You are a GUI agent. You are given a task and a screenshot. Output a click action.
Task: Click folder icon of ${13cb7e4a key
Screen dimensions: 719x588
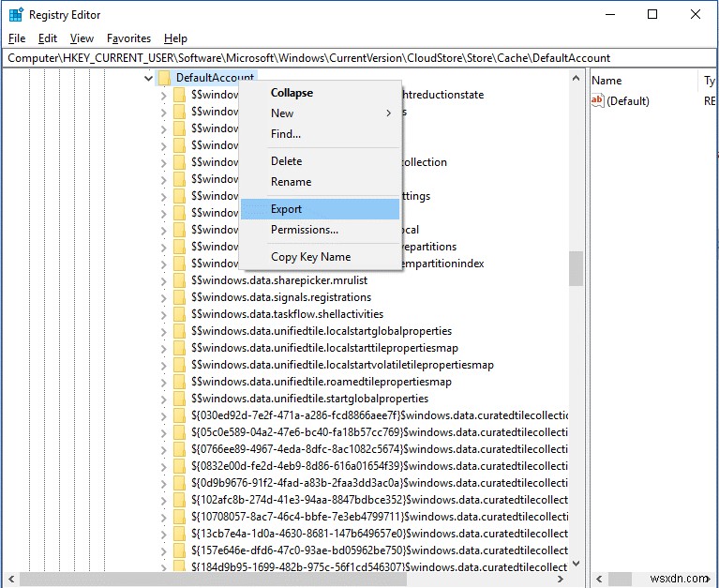179,534
